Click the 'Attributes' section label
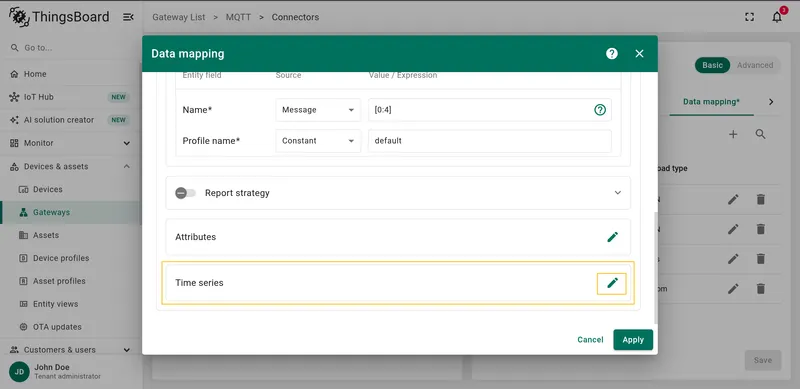This screenshot has width=800, height=389. (x=196, y=237)
